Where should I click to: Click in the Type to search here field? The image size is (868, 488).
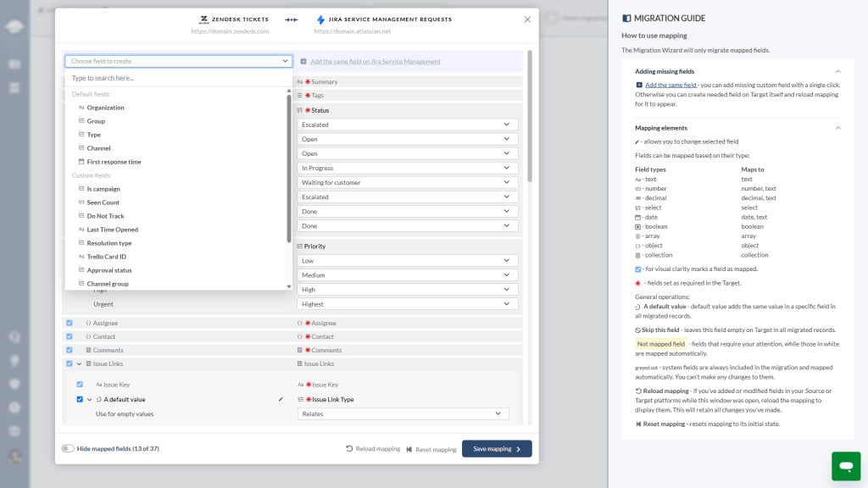tap(178, 78)
